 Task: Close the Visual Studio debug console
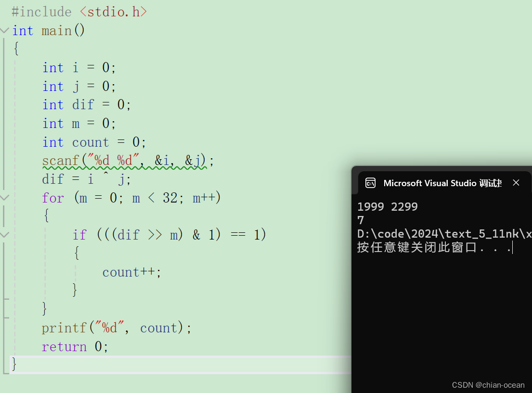click(516, 183)
